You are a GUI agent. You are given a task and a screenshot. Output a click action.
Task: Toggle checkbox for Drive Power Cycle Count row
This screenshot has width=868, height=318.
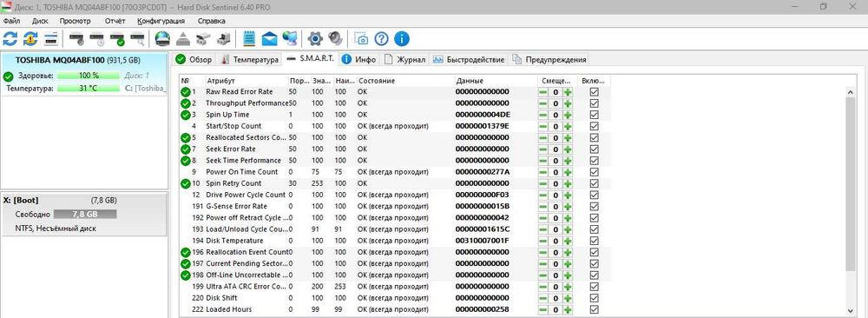(x=594, y=195)
